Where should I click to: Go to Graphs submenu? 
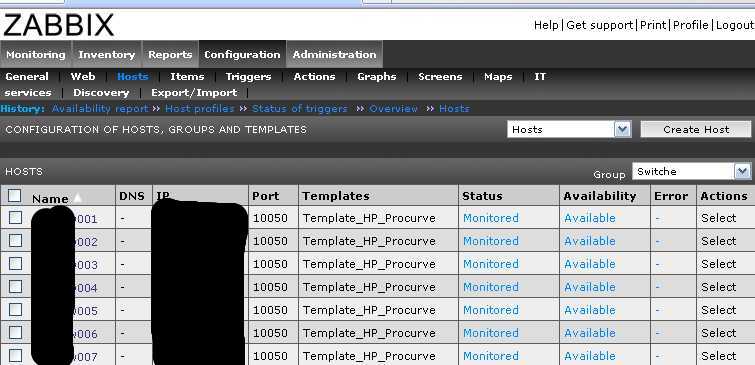pos(377,77)
